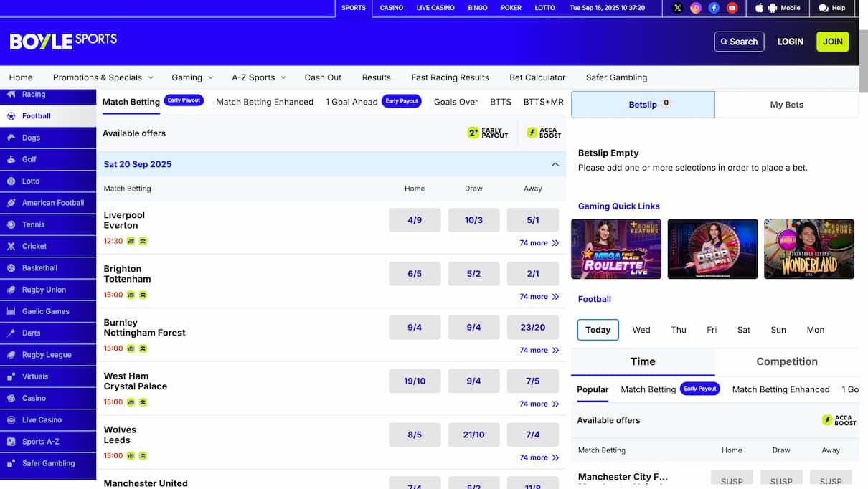
Task: Show 74 more markets for Brighton v Tottenham
Action: coord(539,297)
